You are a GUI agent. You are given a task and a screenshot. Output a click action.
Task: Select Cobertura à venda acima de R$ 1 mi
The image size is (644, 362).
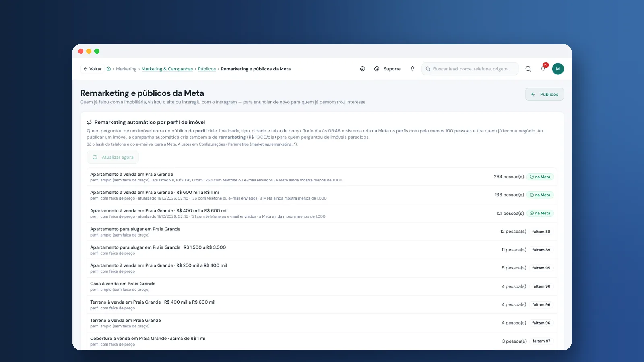click(x=322, y=341)
